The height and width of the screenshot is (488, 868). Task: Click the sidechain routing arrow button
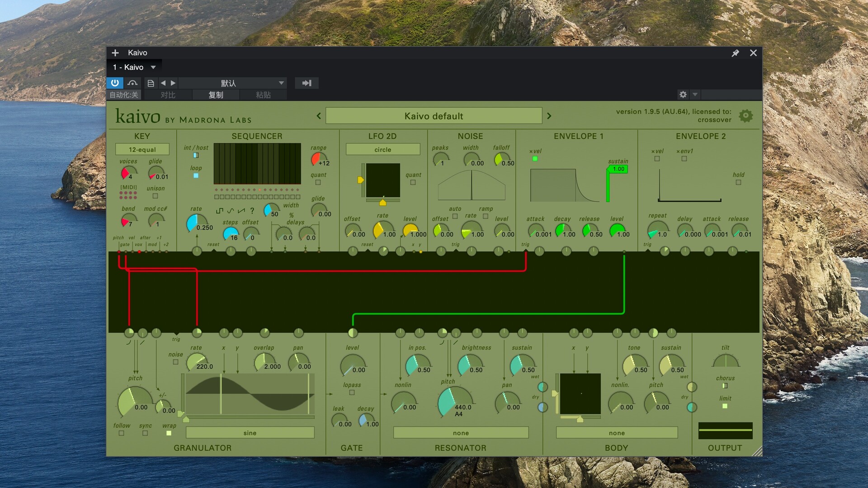[307, 83]
